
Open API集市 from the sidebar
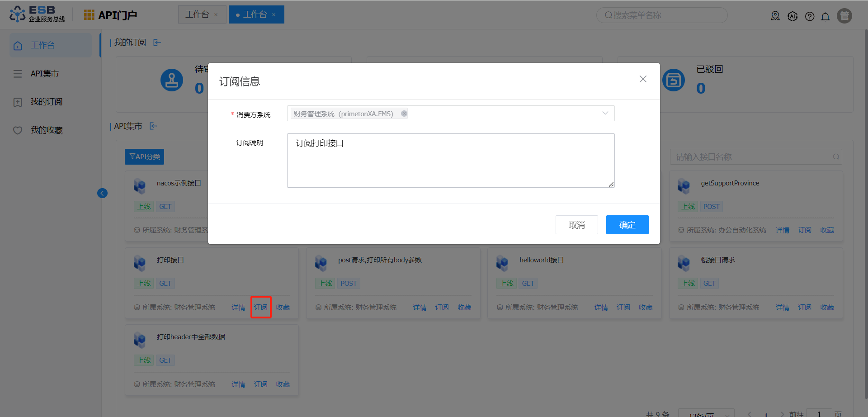click(x=44, y=74)
